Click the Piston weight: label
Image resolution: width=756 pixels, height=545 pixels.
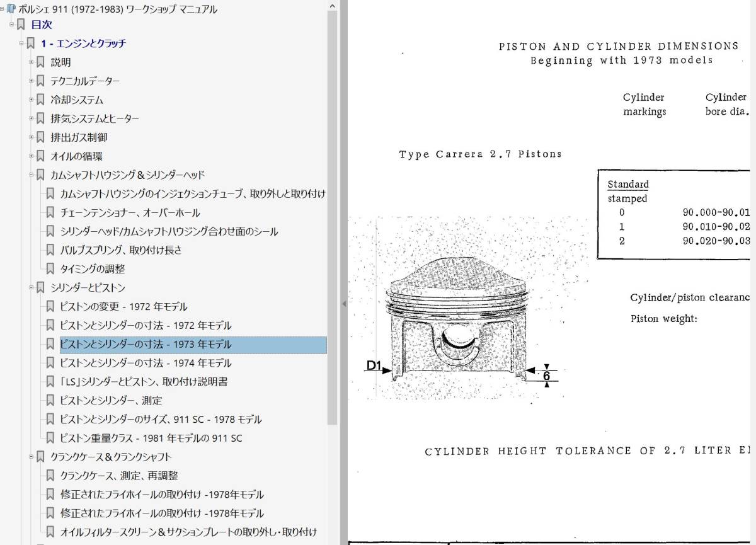(x=664, y=319)
